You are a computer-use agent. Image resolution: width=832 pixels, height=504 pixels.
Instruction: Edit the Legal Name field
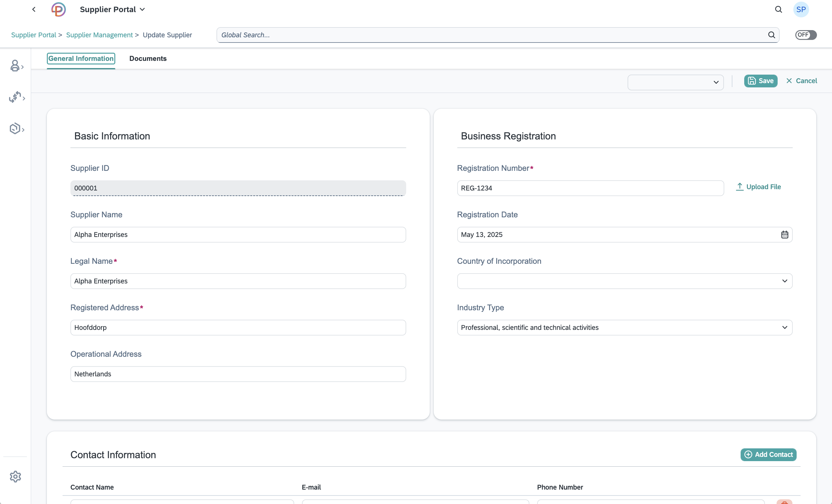238,281
